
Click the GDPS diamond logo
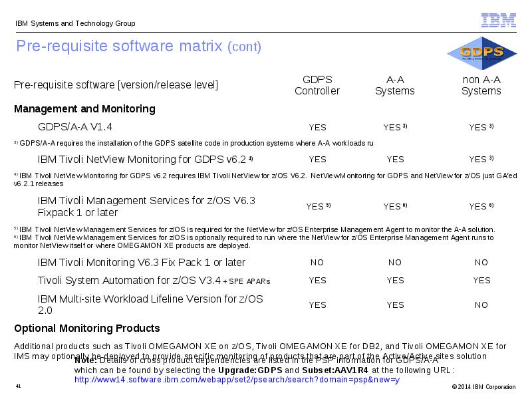click(x=481, y=53)
